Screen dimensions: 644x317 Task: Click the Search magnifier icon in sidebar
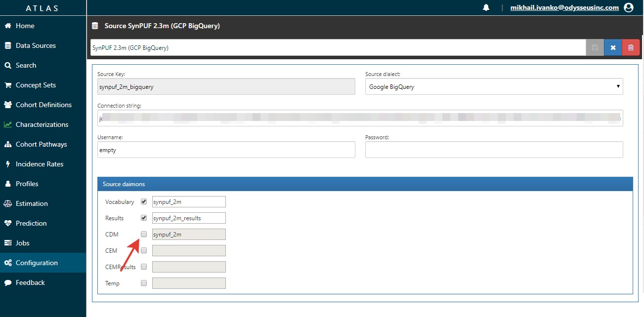coord(8,65)
